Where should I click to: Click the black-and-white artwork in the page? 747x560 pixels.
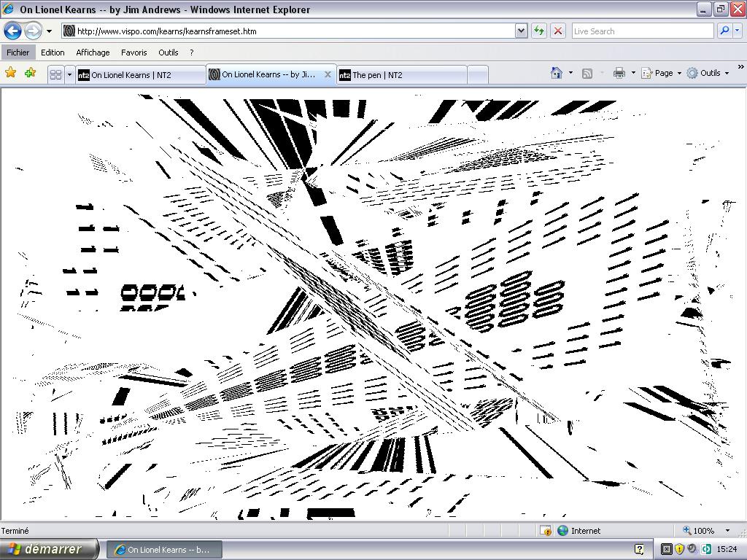[x=373, y=305]
